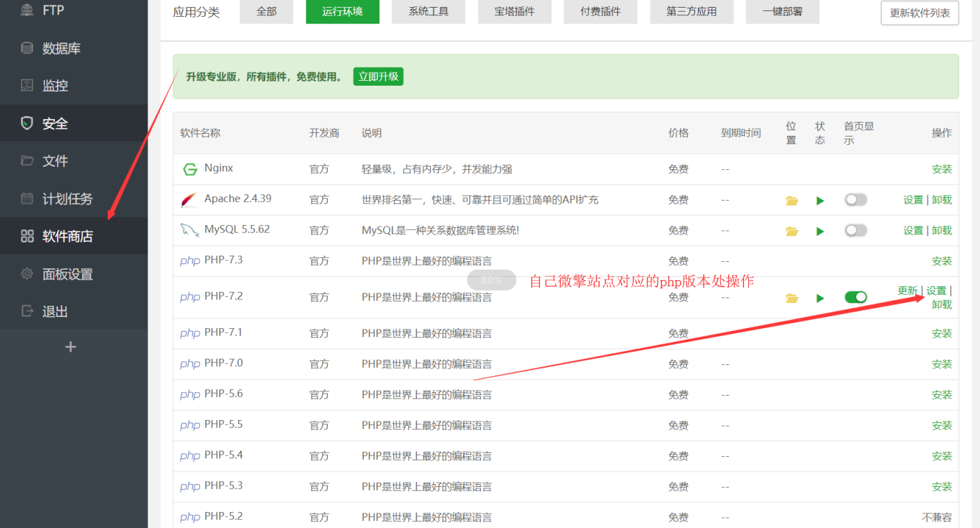Screen dimensions: 980x528
Task: Install PHP-7.3 via its 安装 link
Action: [942, 261]
